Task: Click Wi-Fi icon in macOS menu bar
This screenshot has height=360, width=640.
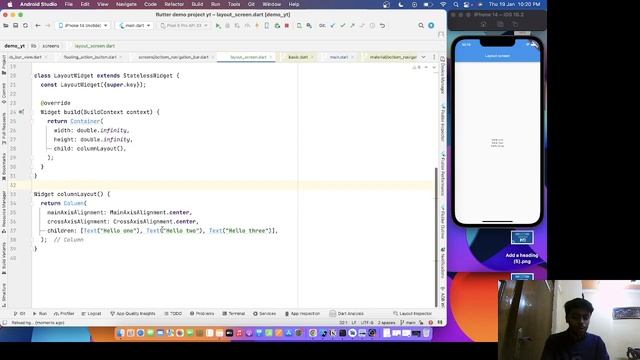Action: coord(443,4)
